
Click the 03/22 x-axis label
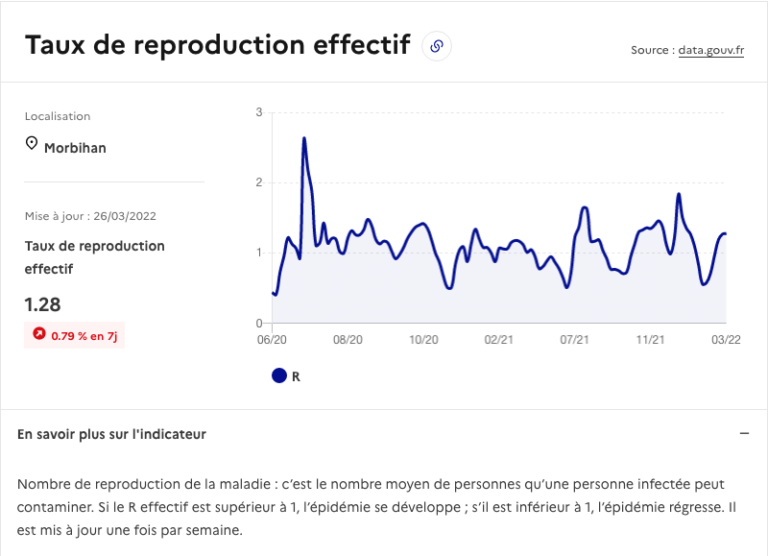pyautogui.click(x=726, y=339)
